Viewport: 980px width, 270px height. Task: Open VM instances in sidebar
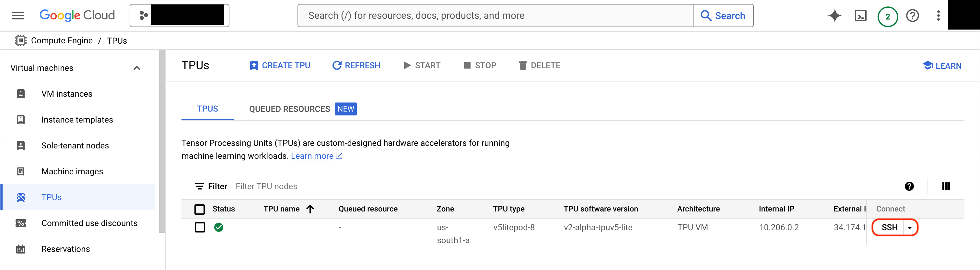(66, 94)
